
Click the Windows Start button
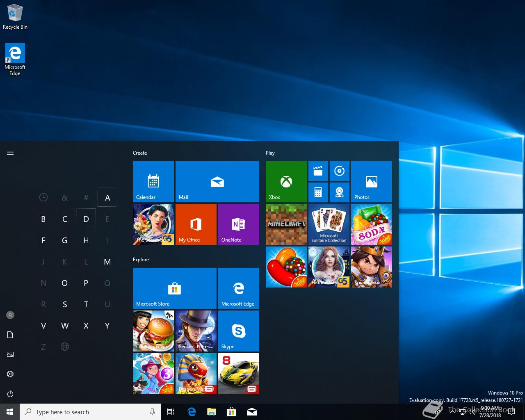coord(10,412)
